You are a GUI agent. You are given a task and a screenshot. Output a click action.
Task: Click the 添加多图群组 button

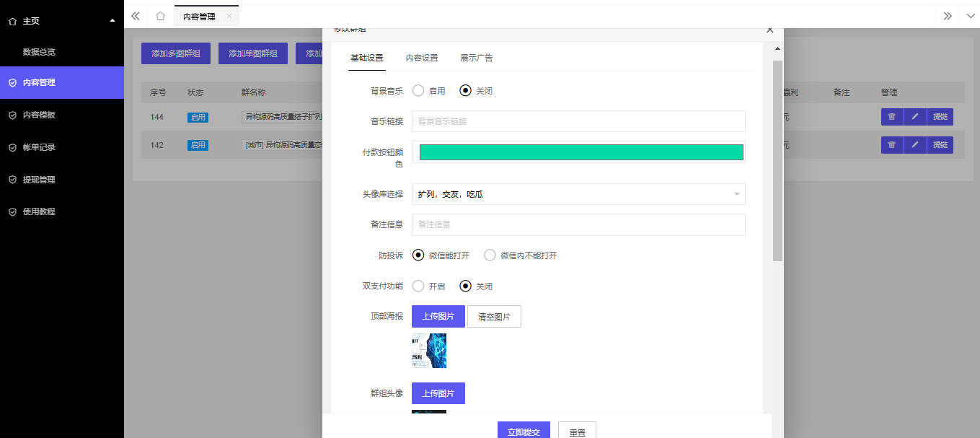(x=175, y=53)
